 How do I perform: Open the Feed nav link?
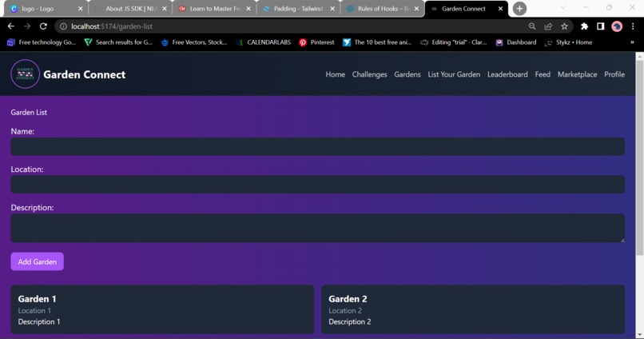tap(543, 74)
